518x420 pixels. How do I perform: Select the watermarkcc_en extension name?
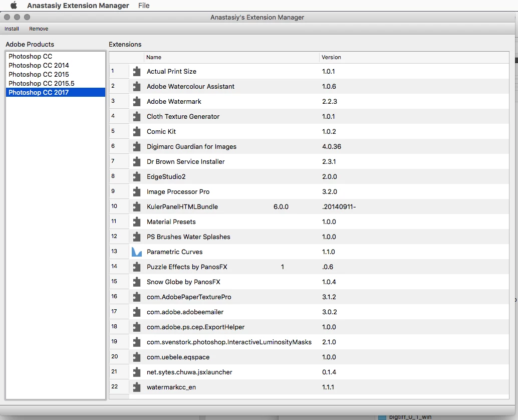tap(171, 387)
